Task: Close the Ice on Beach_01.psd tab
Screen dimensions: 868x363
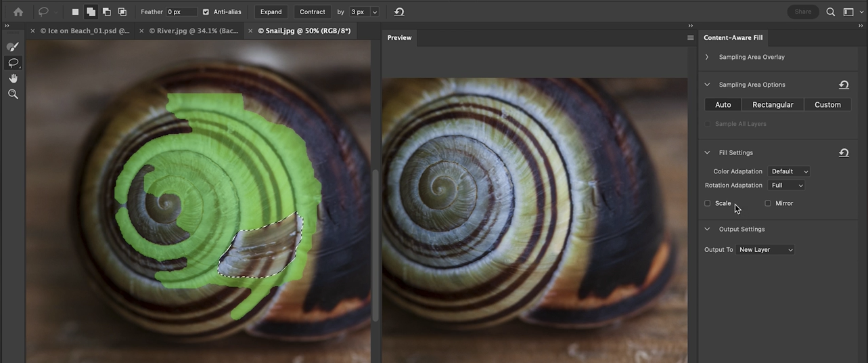Action: tap(32, 30)
